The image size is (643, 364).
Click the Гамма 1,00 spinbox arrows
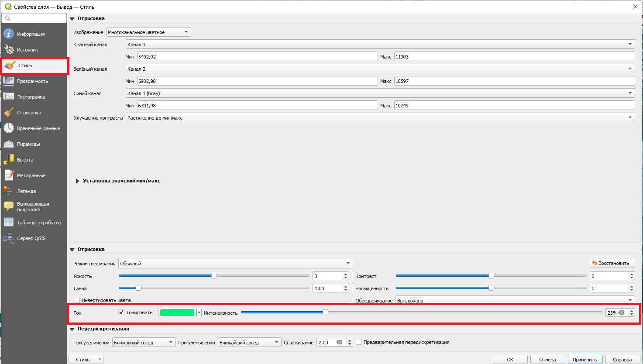click(x=346, y=288)
